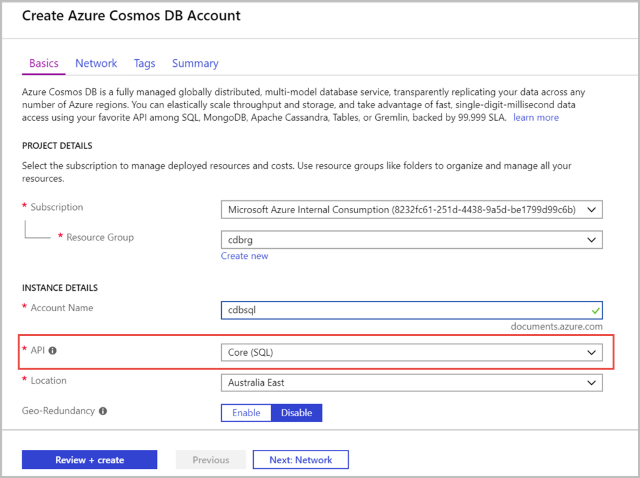Click the INSTANCE DETAILS heading
This screenshot has width=640, height=478.
pyautogui.click(x=60, y=288)
